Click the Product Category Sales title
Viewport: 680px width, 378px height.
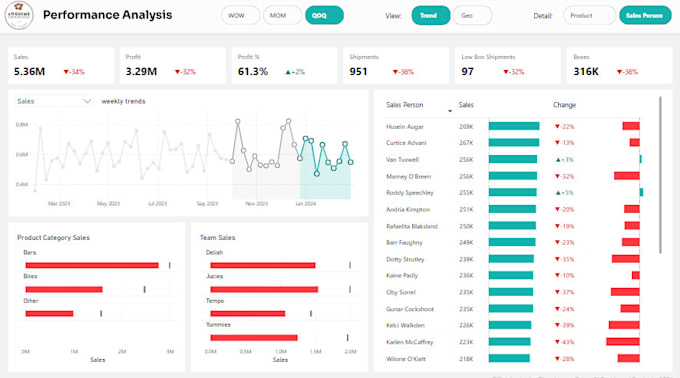[x=53, y=238]
